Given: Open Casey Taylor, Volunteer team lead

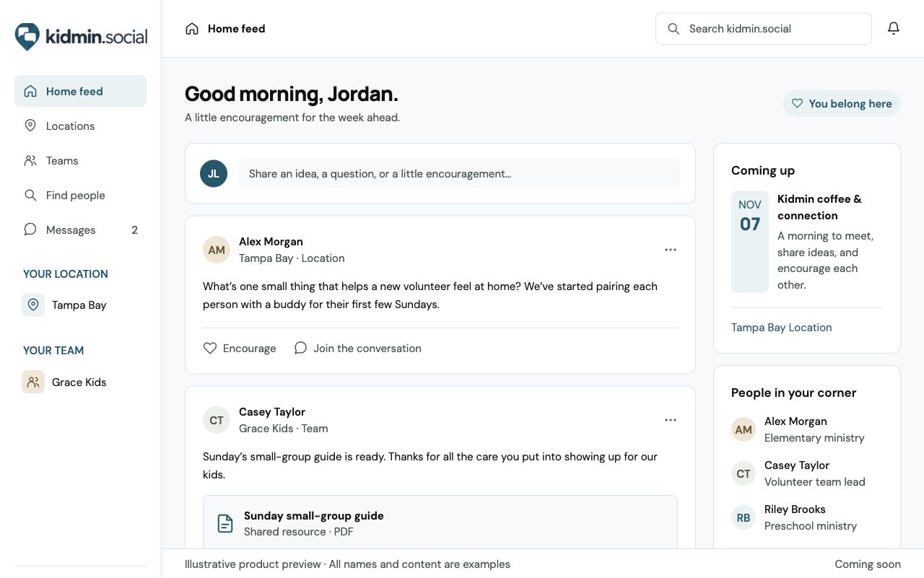Looking at the screenshot, I should [807, 473].
